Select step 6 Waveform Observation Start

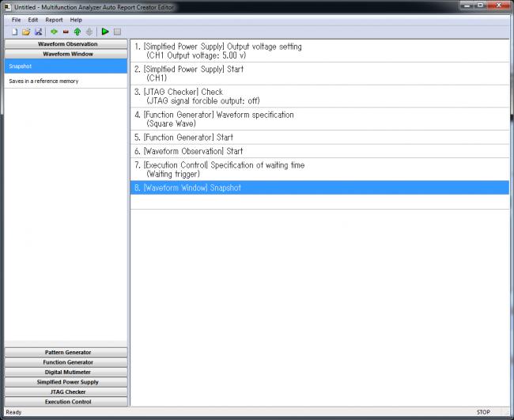coord(319,151)
